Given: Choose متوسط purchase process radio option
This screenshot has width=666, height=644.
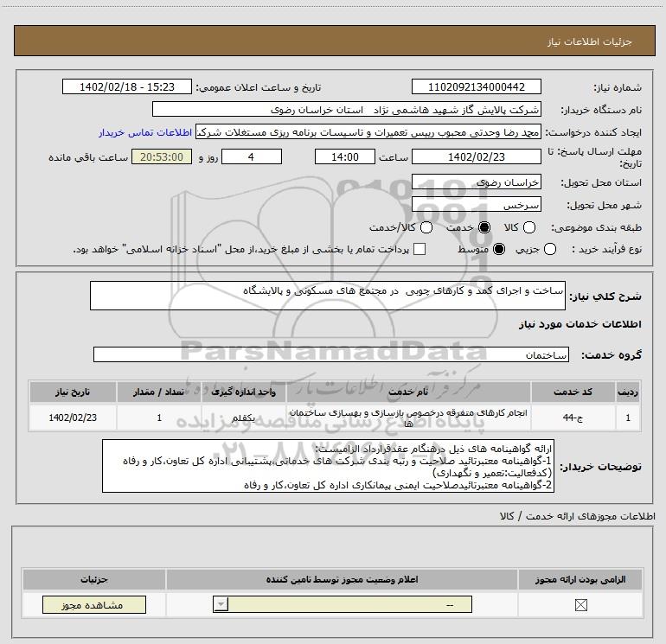Looking at the screenshot, I should (499, 249).
